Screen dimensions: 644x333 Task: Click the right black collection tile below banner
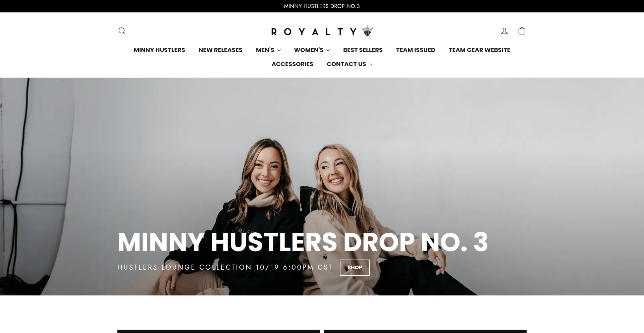pos(425,331)
